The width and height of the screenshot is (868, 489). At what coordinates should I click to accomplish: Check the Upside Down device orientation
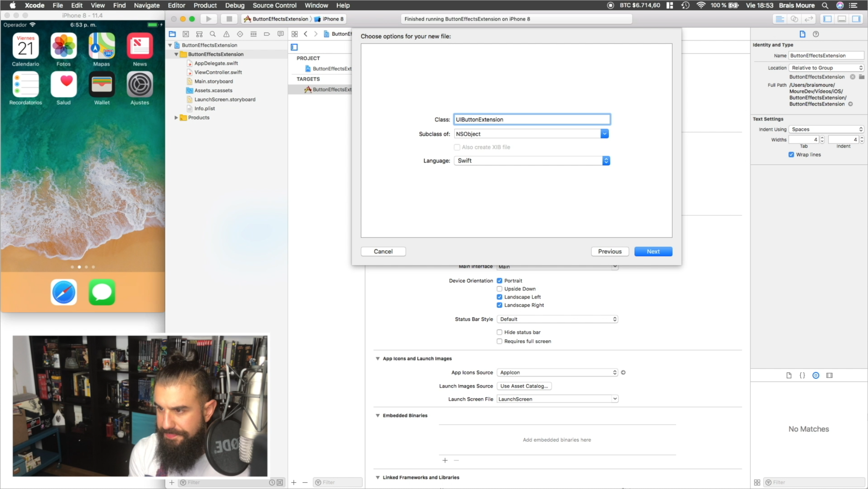[x=500, y=288]
